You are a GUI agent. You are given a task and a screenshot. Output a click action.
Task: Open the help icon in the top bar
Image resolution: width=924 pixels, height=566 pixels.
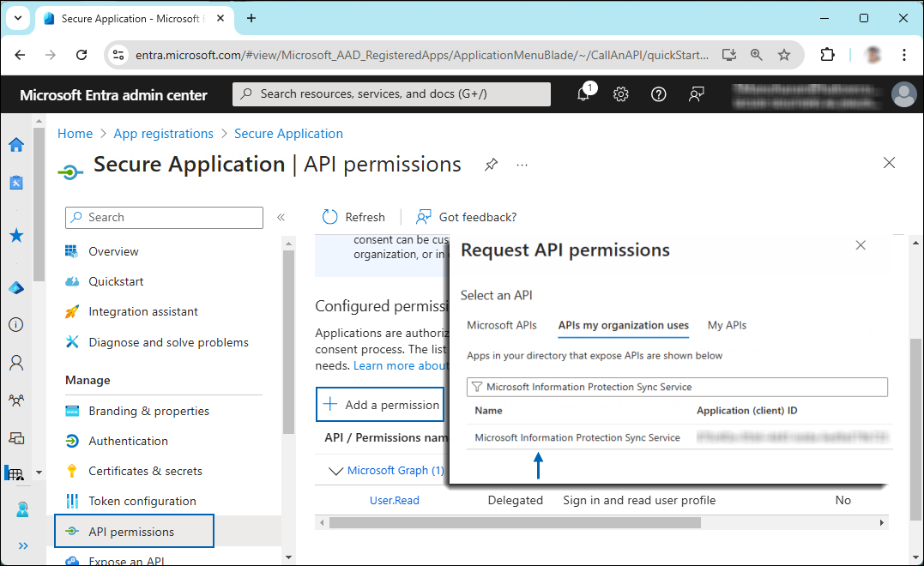tap(658, 93)
